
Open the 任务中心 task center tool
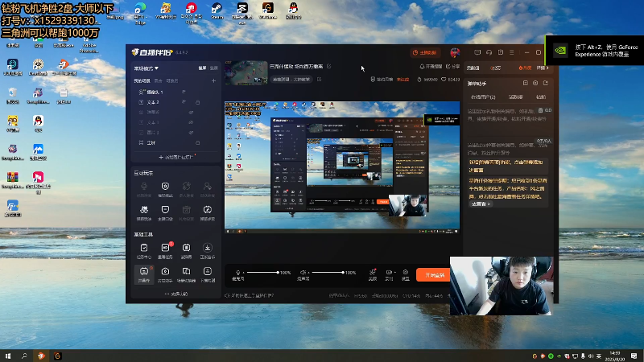[x=144, y=250]
